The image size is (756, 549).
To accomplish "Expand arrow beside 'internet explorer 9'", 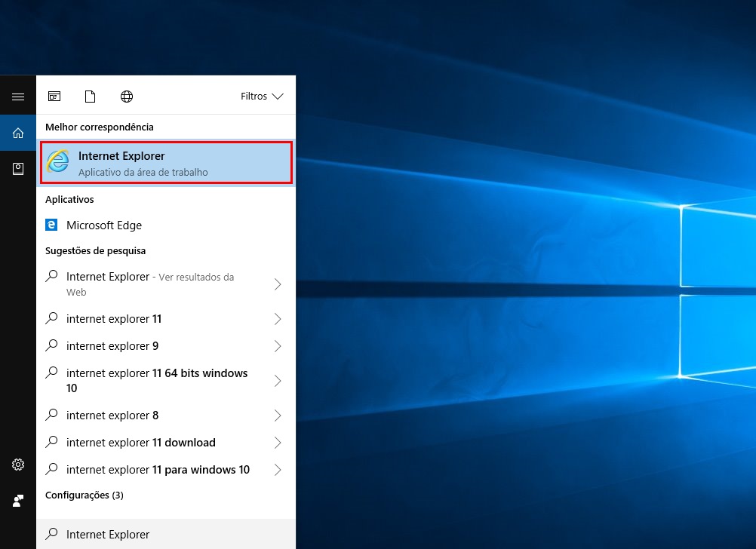I will (x=278, y=346).
